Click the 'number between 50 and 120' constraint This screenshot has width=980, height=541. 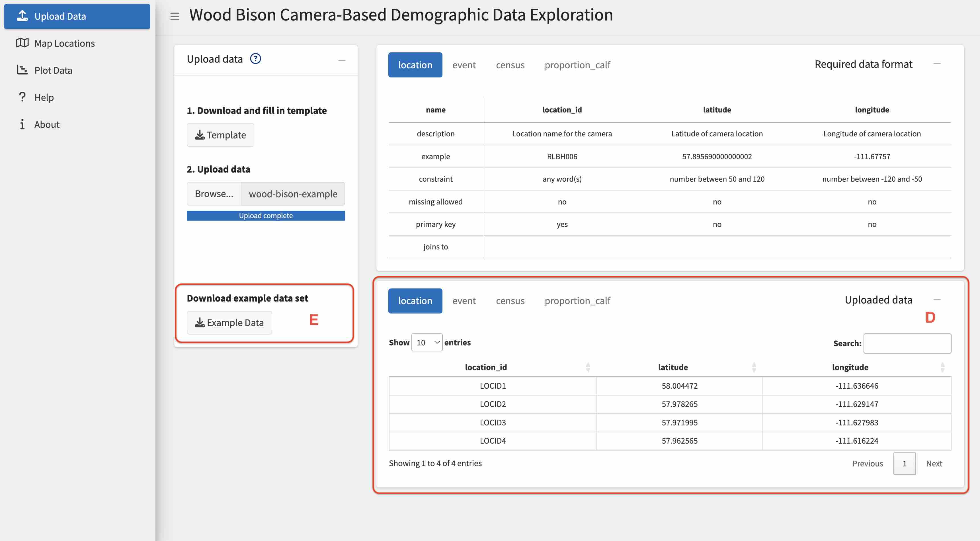tap(717, 179)
